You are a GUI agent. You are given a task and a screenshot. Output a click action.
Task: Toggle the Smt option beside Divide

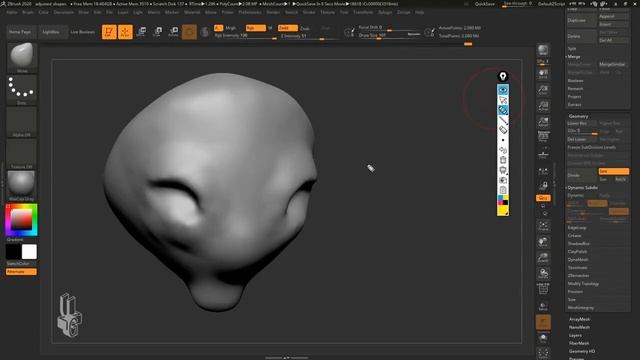613,171
